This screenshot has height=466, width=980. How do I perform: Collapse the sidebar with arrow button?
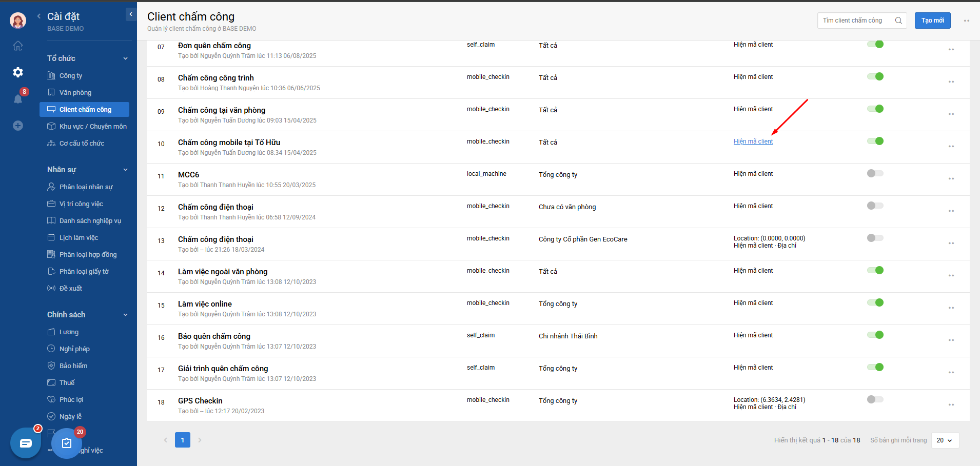pos(131,14)
